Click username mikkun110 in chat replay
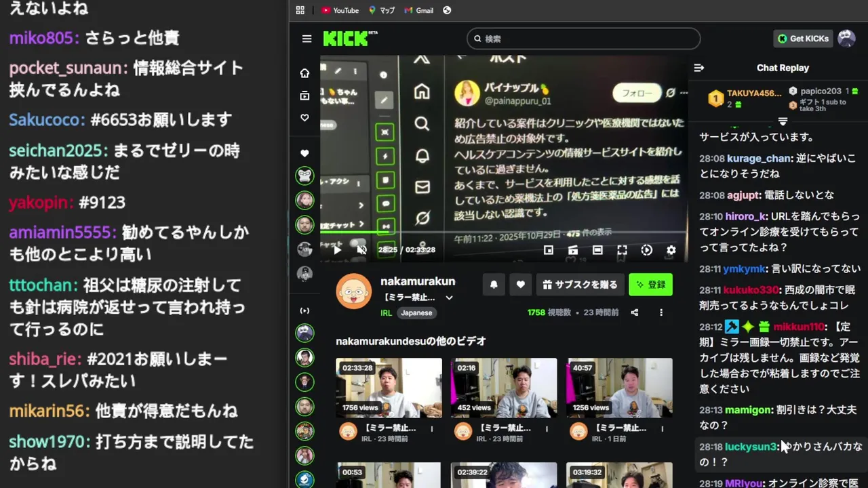This screenshot has width=868, height=488. (x=799, y=327)
